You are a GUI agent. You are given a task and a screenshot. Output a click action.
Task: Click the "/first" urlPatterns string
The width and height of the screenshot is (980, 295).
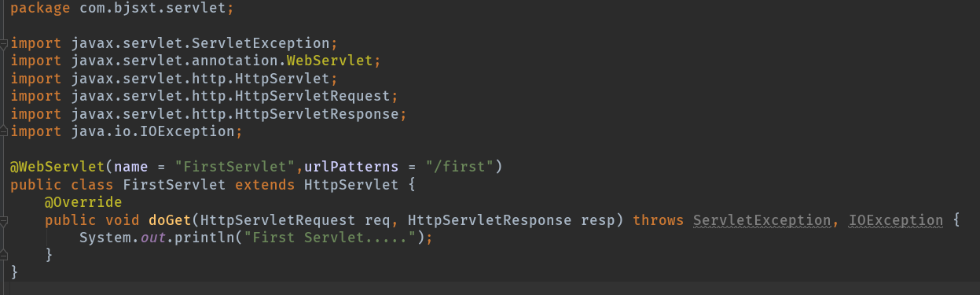[459, 167]
